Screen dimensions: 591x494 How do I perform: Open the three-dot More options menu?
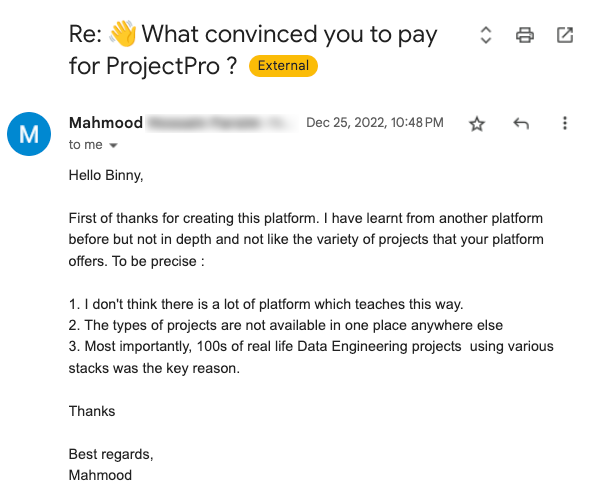[x=565, y=123]
